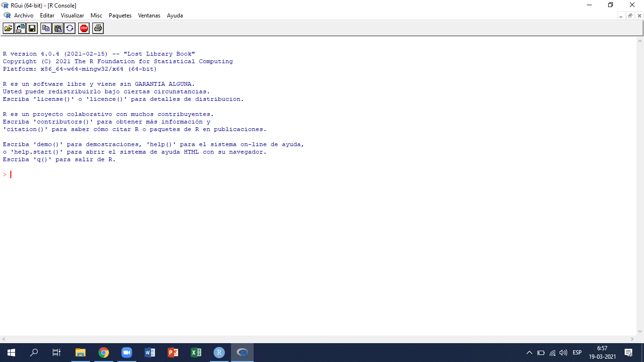Show hidden icons in system tray
This screenshot has width=644, height=362.
point(529,353)
